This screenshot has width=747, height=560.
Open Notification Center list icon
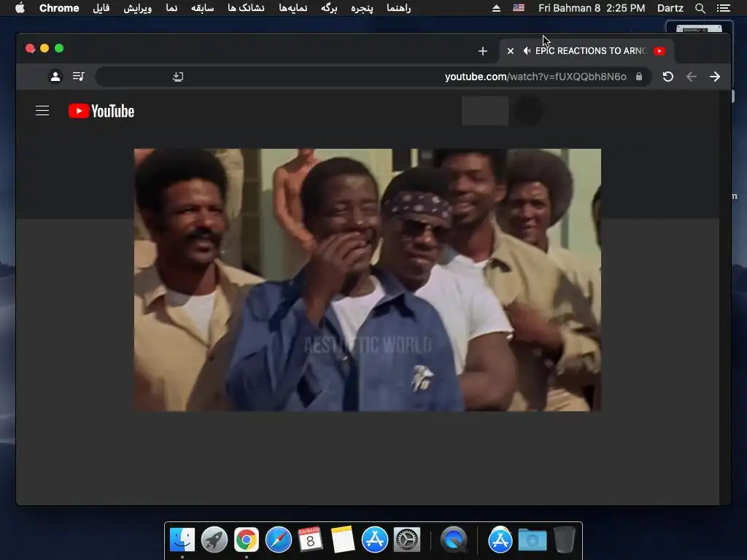(723, 8)
